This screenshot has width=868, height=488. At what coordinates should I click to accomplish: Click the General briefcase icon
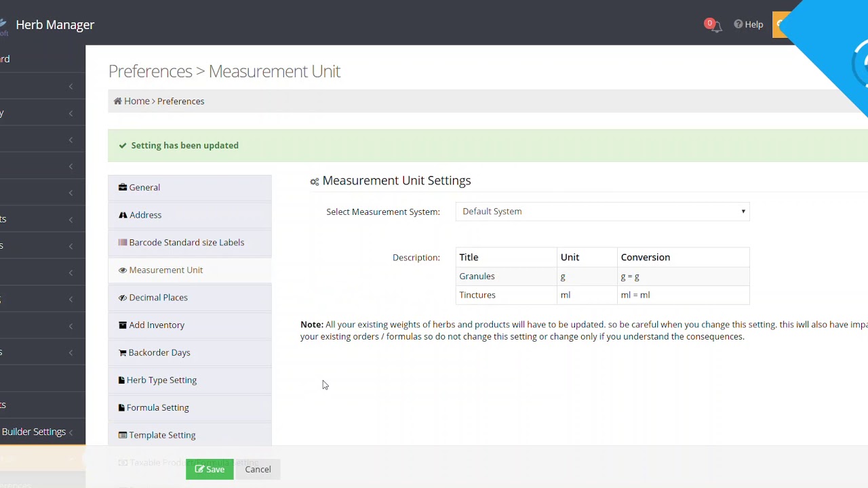[123, 187]
